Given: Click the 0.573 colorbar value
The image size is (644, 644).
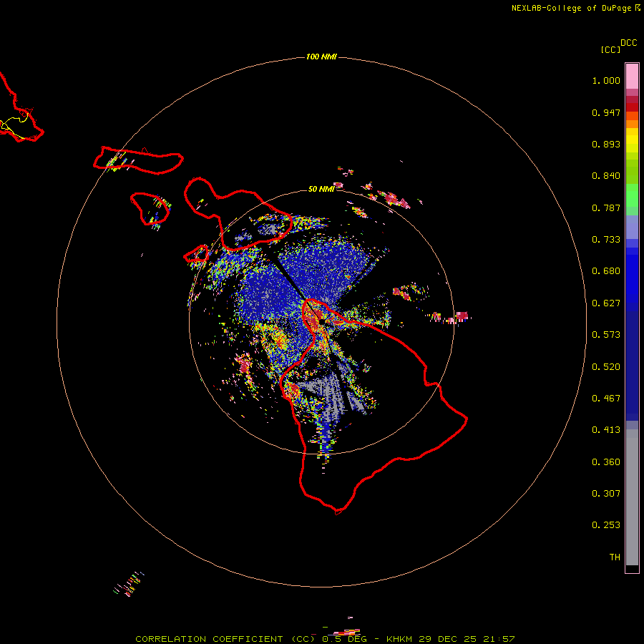Looking at the screenshot, I should pyautogui.click(x=606, y=335).
